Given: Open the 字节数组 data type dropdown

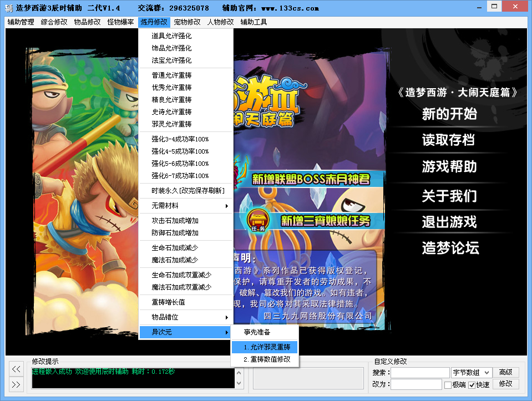Looking at the screenshot, I should (x=471, y=373).
